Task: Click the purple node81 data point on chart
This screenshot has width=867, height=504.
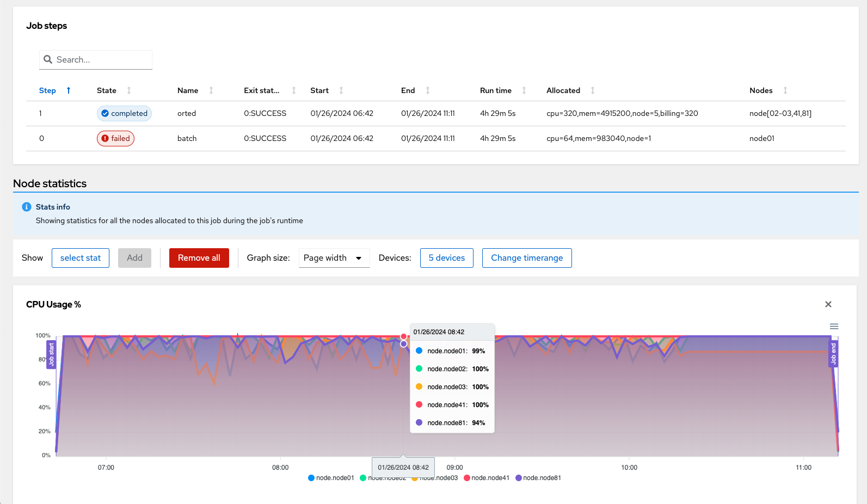Action: [404, 344]
